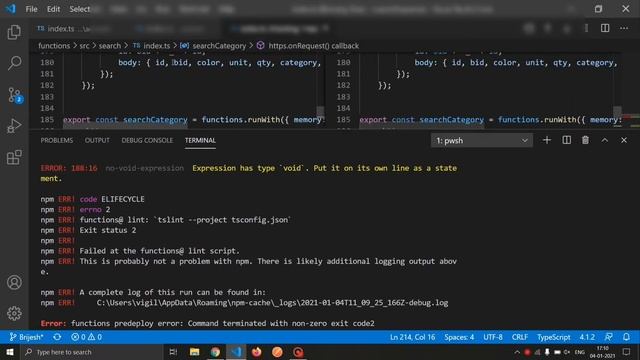Open Task View on the taskbar
Viewport: 640px width, 360px height.
pos(173,352)
